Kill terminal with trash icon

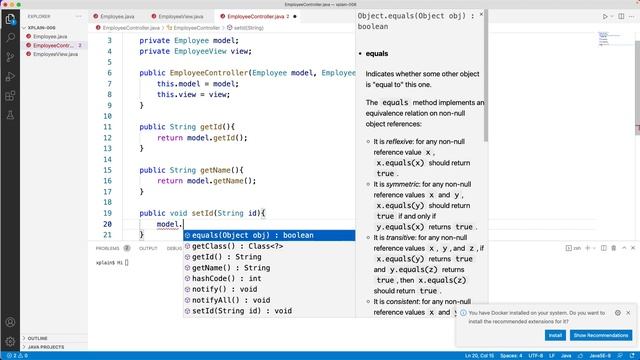(613, 248)
